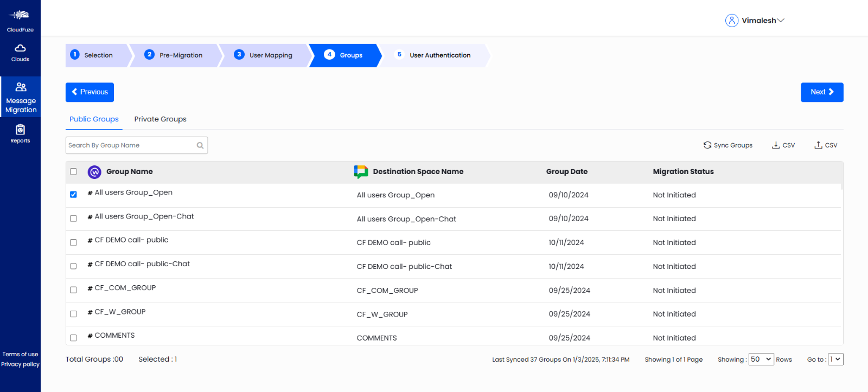Check the CF_COM_GROUP row checkbox
This screenshot has width=868, height=392.
pyautogui.click(x=73, y=290)
